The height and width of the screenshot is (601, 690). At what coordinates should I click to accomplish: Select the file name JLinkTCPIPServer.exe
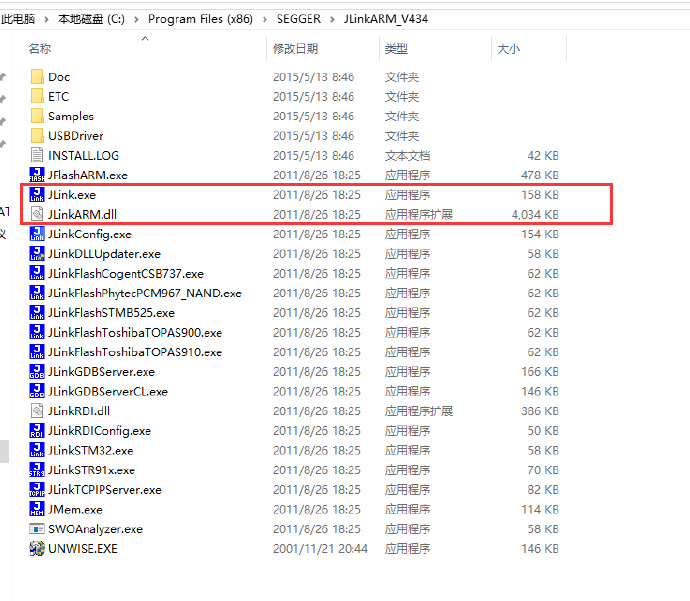105,490
